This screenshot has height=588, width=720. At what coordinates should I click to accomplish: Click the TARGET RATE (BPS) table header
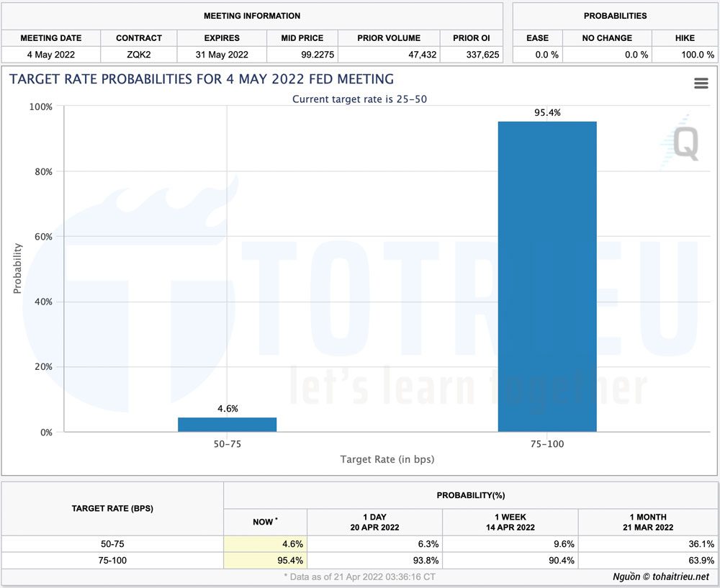(112, 508)
